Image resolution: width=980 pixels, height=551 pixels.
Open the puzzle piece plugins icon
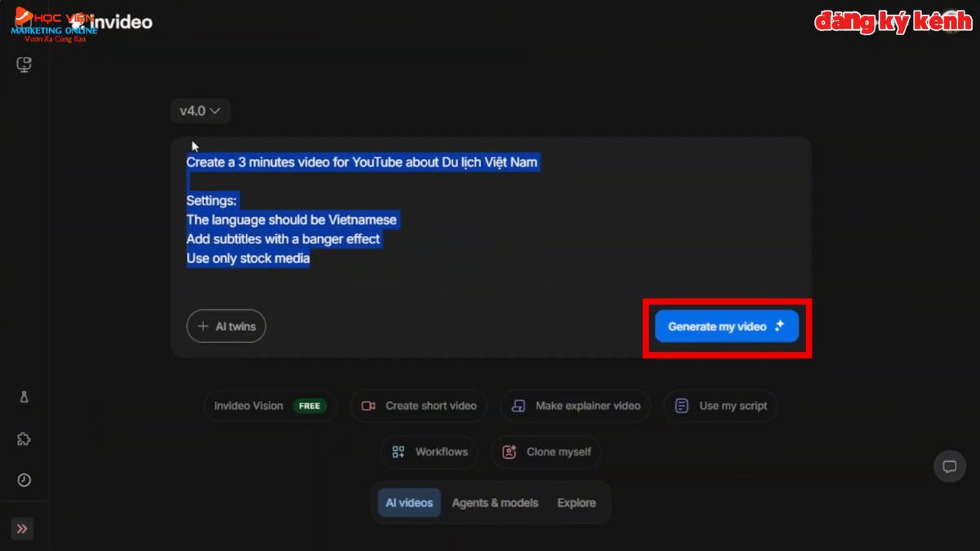24,439
